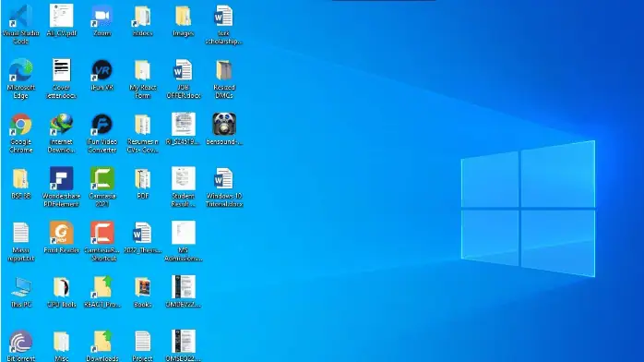Click the Microsoft Edge shortcut
This screenshot has height=362, width=644.
[20, 70]
